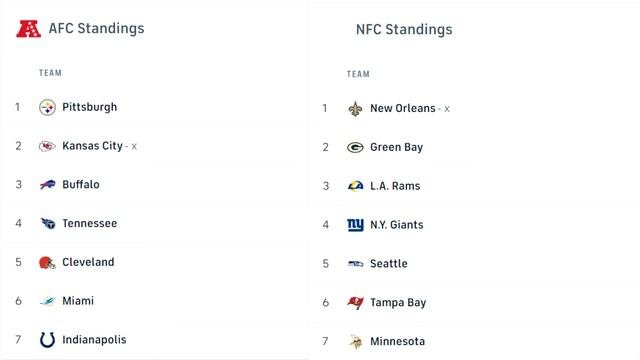Click the Miami Dolphins logo
The width and height of the screenshot is (640, 360).
(48, 301)
